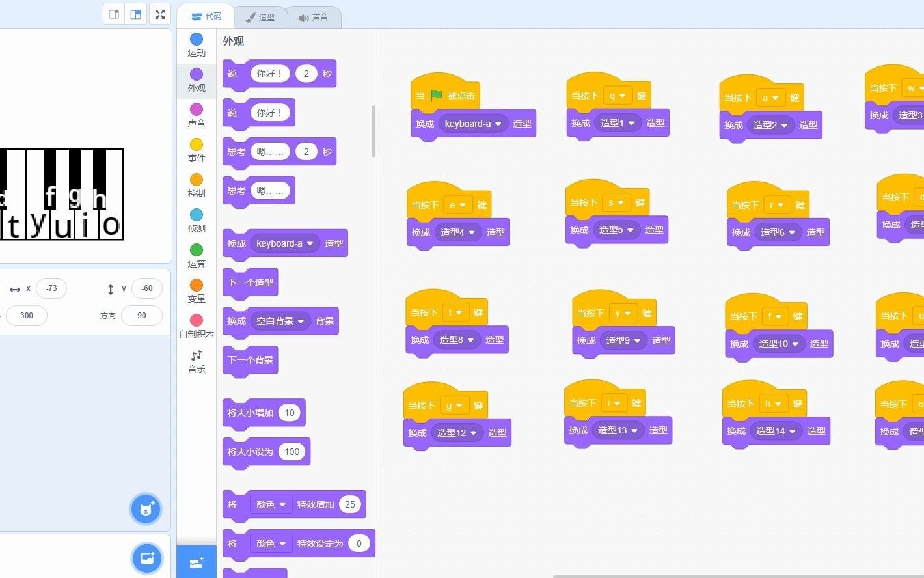Viewport: 924px width, 578px height.
Task: Open costume dropdown showing 造型14
Action: tap(776, 431)
